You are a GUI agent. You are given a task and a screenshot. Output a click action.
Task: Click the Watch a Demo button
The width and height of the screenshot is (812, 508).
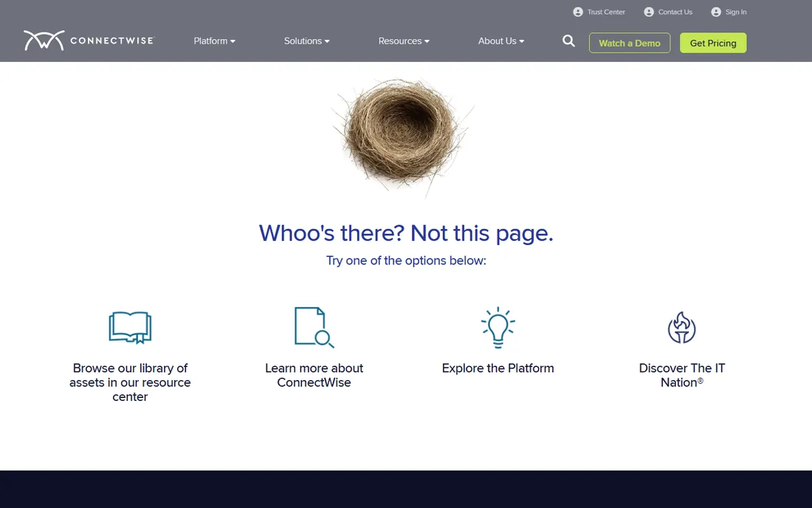630,43
